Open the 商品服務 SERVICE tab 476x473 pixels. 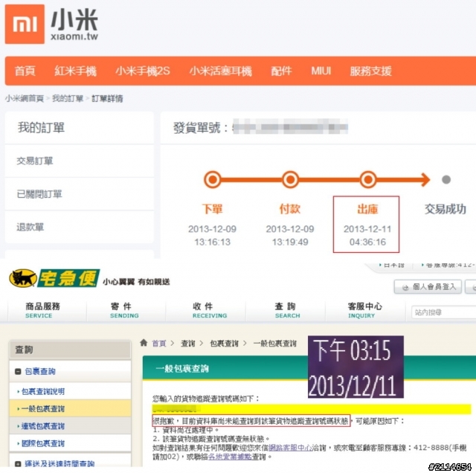point(43,310)
